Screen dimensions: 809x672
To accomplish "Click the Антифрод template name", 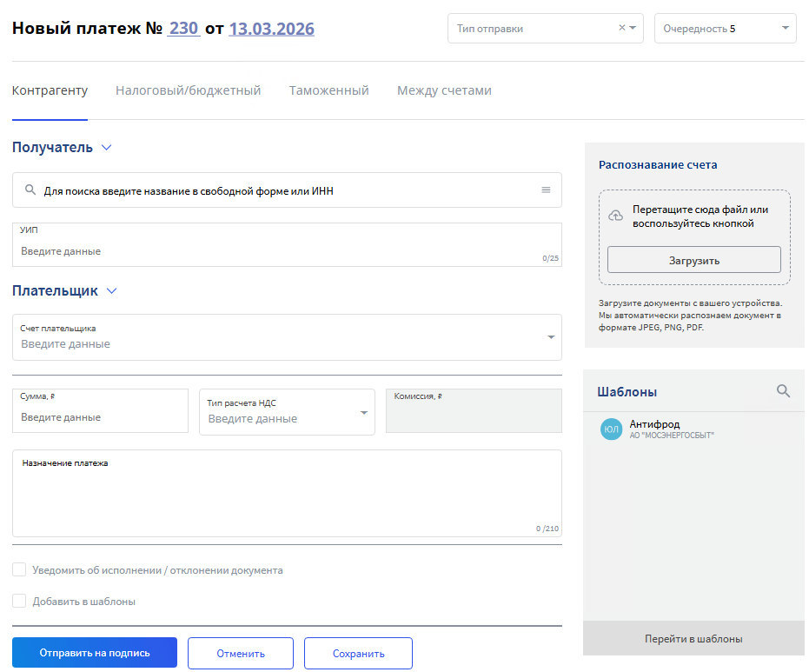I will coord(654,423).
